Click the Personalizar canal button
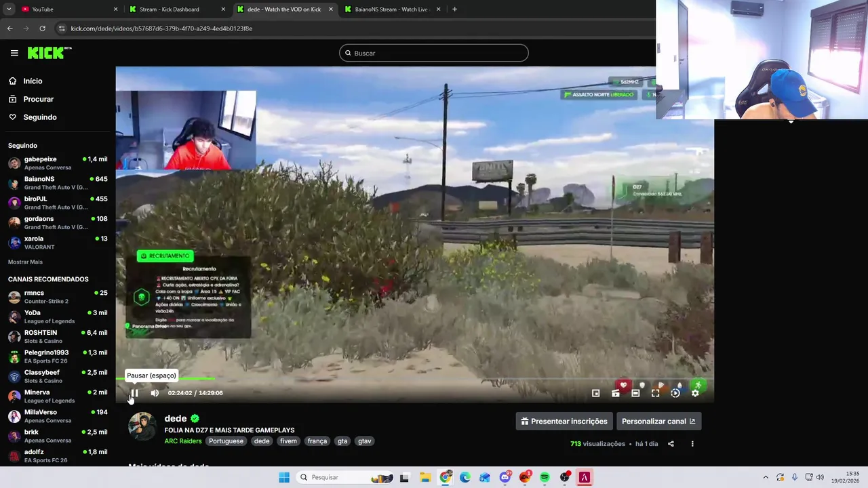Image resolution: width=868 pixels, height=488 pixels. (658, 421)
